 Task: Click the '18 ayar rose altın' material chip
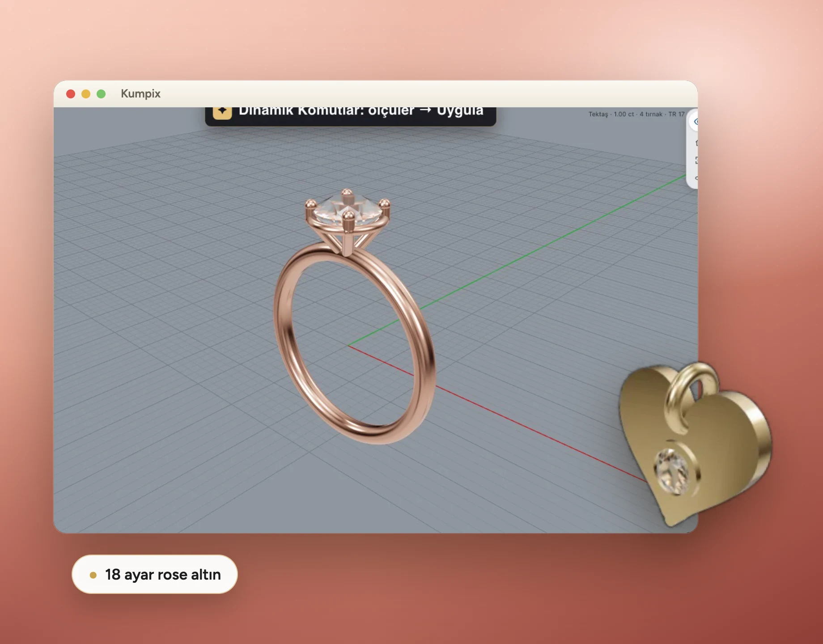coord(154,574)
